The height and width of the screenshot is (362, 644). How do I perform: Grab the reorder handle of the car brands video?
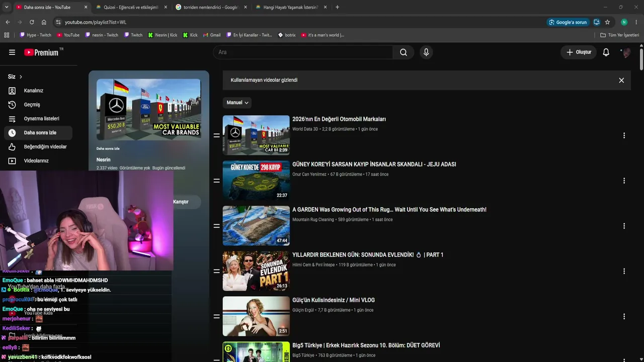pos(216,135)
